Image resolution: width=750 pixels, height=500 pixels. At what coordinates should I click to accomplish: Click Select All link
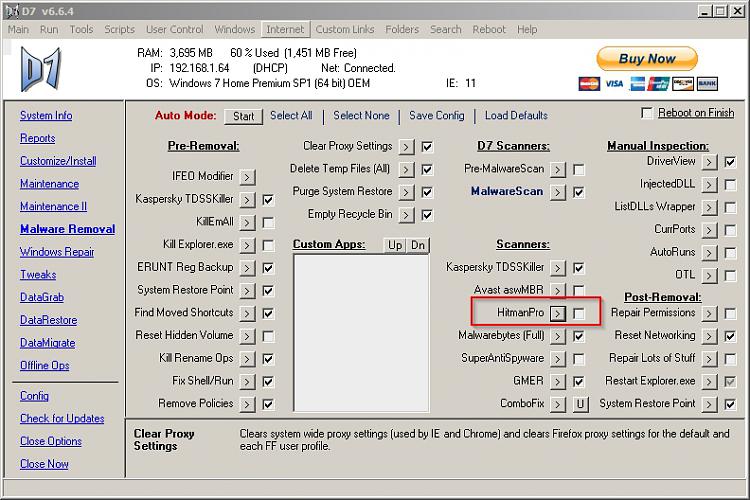pos(291,115)
